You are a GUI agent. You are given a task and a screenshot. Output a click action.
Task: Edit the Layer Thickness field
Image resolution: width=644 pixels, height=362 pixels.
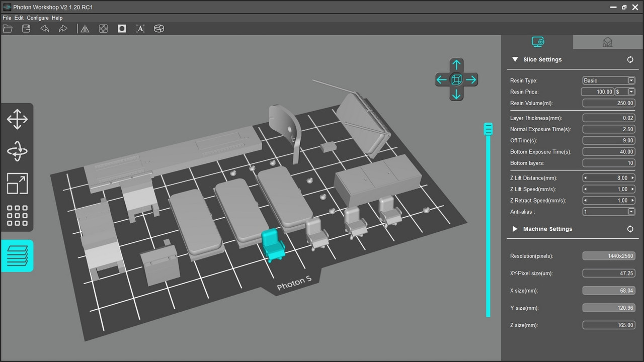(x=609, y=118)
